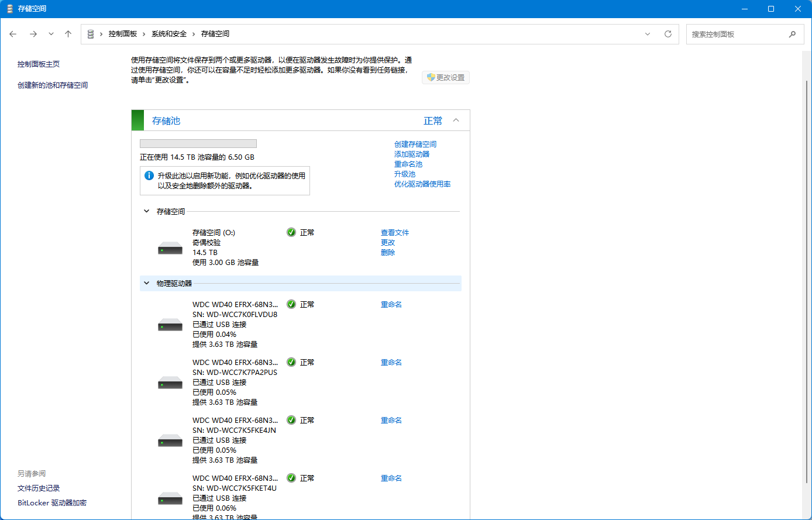Click status check icon for WD-WCC7K5FKET4U
This screenshot has height=520, width=812.
coord(291,478)
